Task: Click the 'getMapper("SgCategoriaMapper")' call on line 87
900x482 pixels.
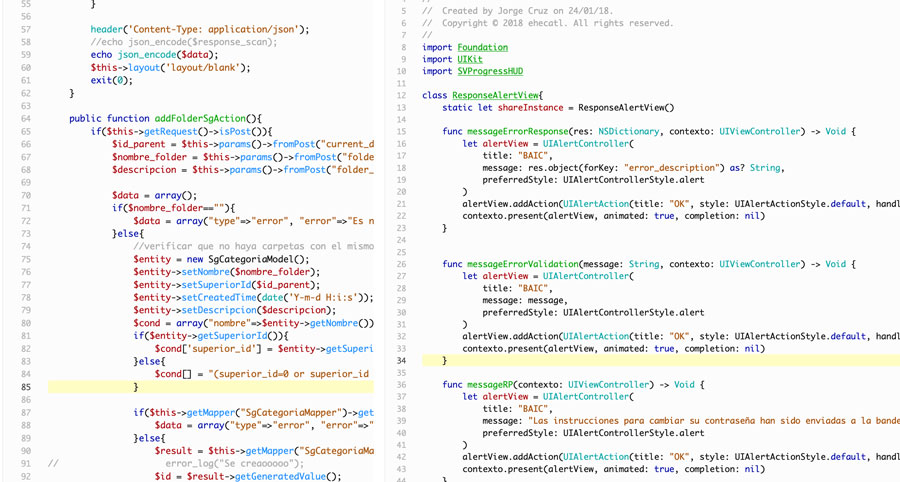Action: [264, 413]
